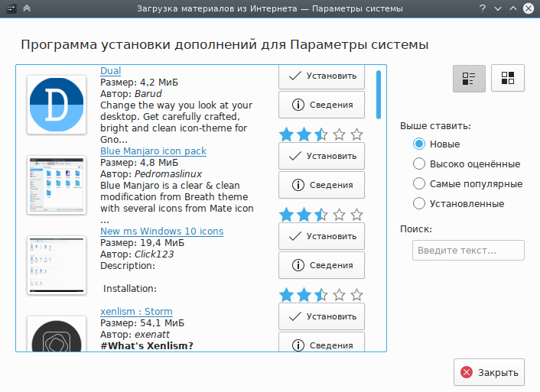Select the "Новые" sort option

[x=419, y=144]
